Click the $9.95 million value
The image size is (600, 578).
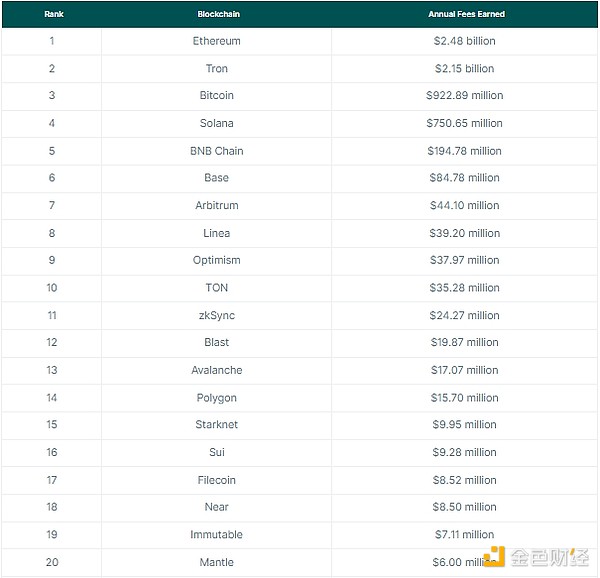465,424
